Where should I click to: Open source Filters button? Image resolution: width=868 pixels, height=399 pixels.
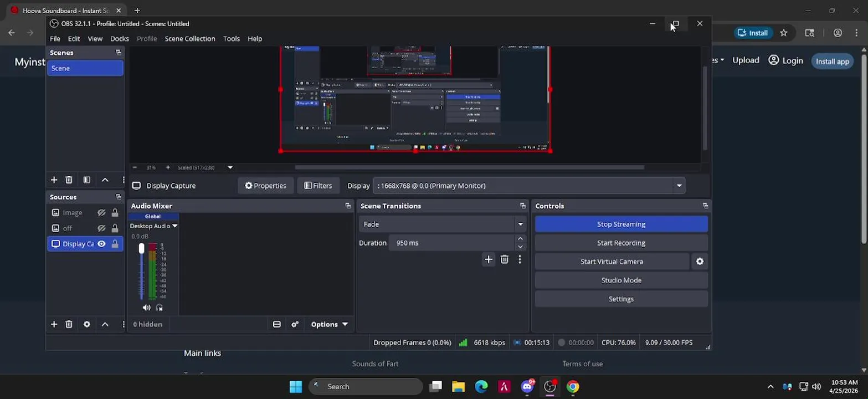[318, 186]
